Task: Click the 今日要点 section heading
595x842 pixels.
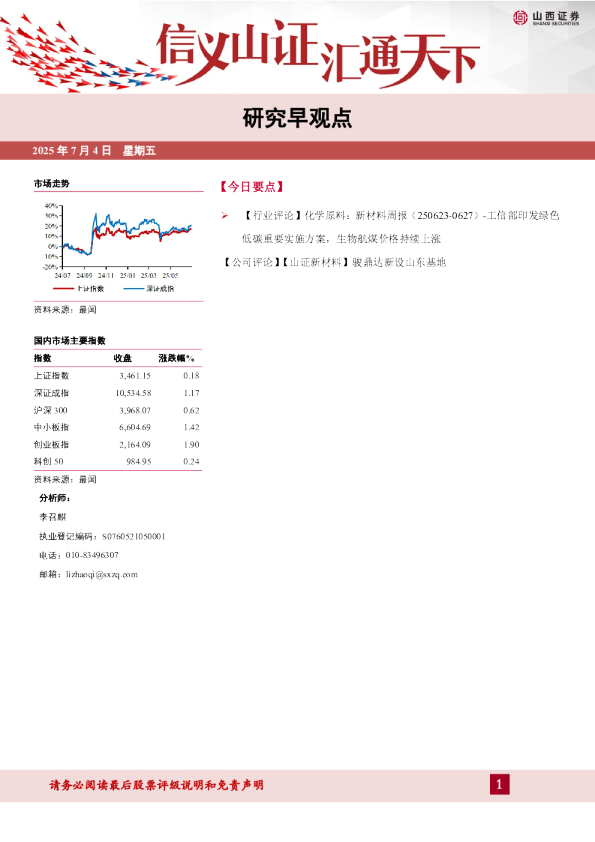Action: point(251,187)
